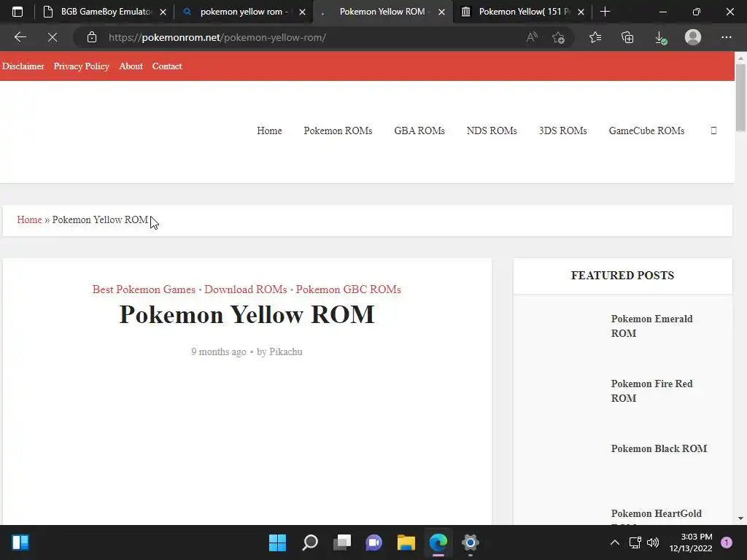Open the Settings app on the taskbar
Viewport: 747px width, 560px height.
(x=471, y=542)
